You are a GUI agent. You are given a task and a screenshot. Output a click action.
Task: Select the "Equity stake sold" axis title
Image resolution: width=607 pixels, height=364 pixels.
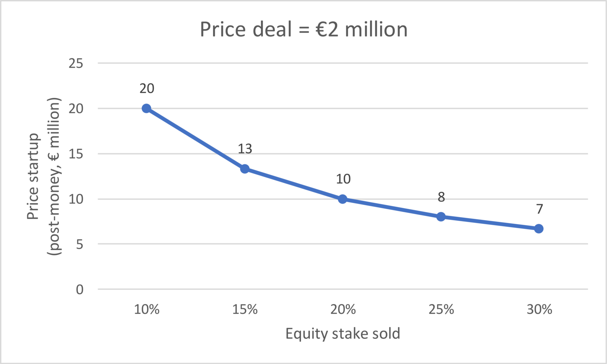pos(343,334)
